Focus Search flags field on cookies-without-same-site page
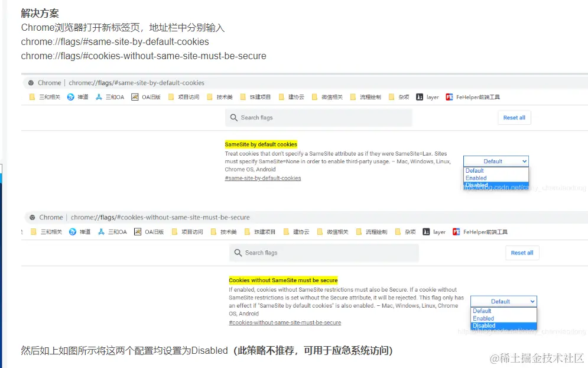This screenshot has height=368, width=588. click(x=324, y=253)
